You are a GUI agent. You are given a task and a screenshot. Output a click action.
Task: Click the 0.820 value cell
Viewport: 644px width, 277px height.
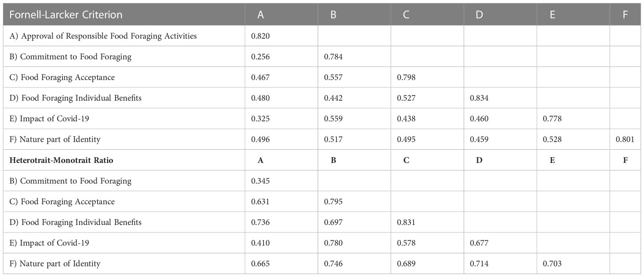(x=260, y=36)
